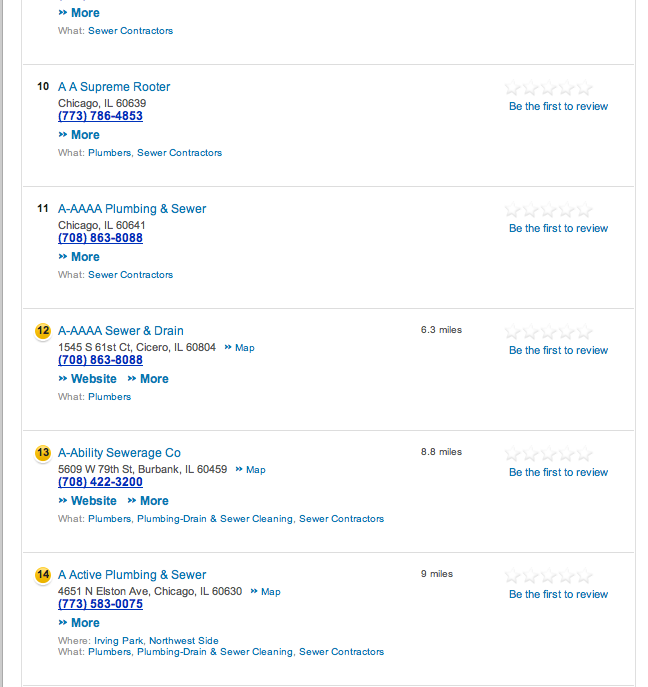Image resolution: width=648 pixels, height=687 pixels.
Task: Click the yellow map pin number 13
Action: click(43, 453)
